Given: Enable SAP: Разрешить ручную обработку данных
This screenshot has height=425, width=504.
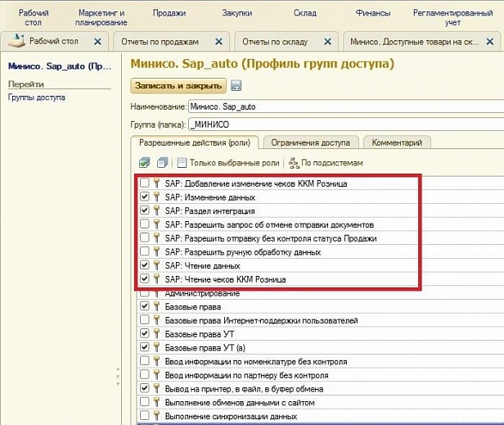Looking at the screenshot, I should coord(145,251).
